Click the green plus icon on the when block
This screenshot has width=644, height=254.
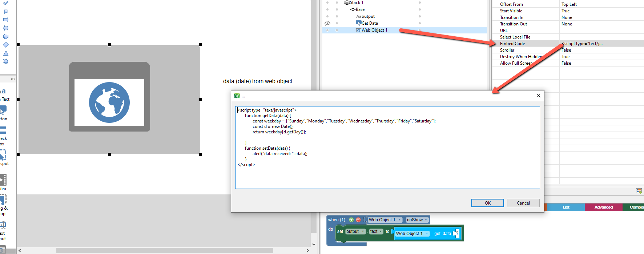point(351,220)
